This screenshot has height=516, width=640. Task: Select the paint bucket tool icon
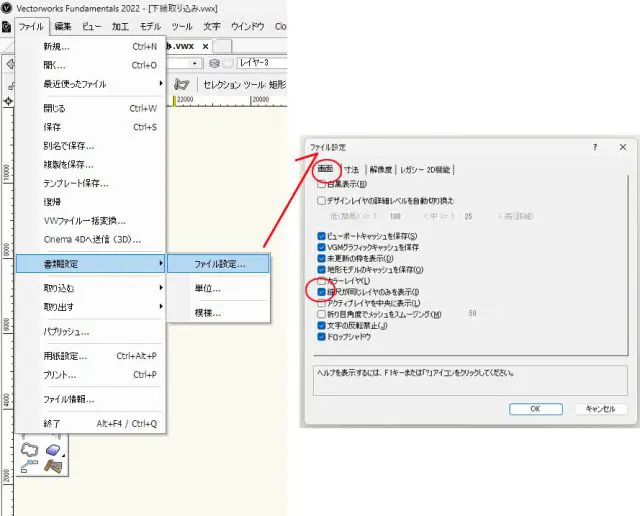pos(55,468)
